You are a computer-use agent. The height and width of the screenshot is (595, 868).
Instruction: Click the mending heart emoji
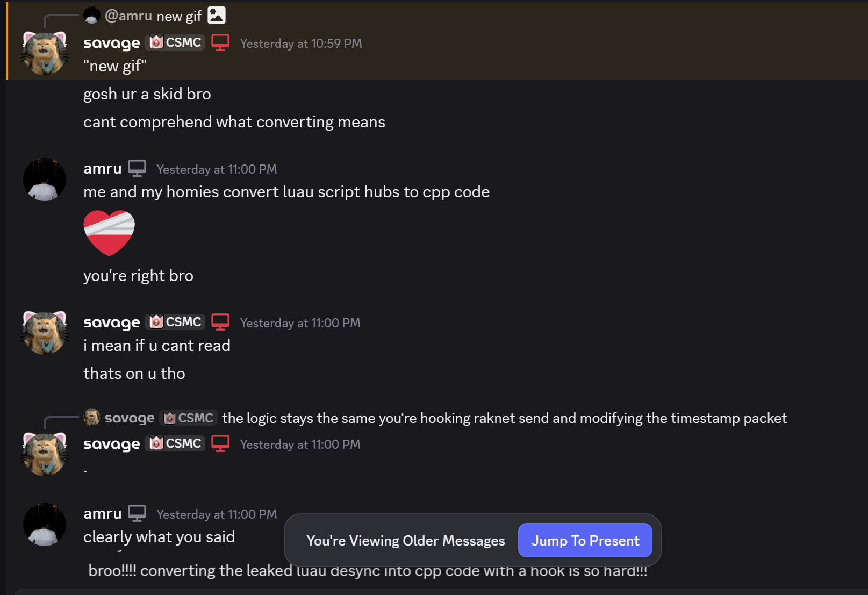coord(109,233)
